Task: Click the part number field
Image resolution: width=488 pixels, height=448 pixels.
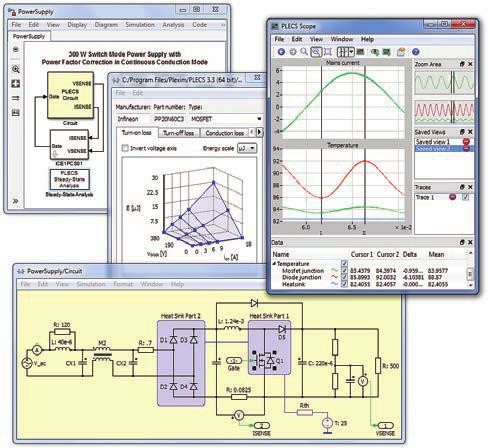Action: point(169,119)
